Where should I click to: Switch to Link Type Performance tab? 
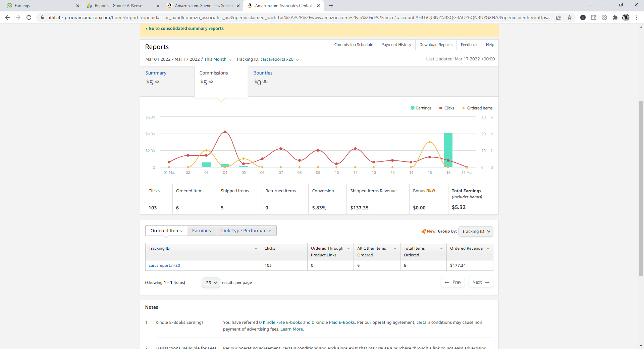click(x=246, y=231)
